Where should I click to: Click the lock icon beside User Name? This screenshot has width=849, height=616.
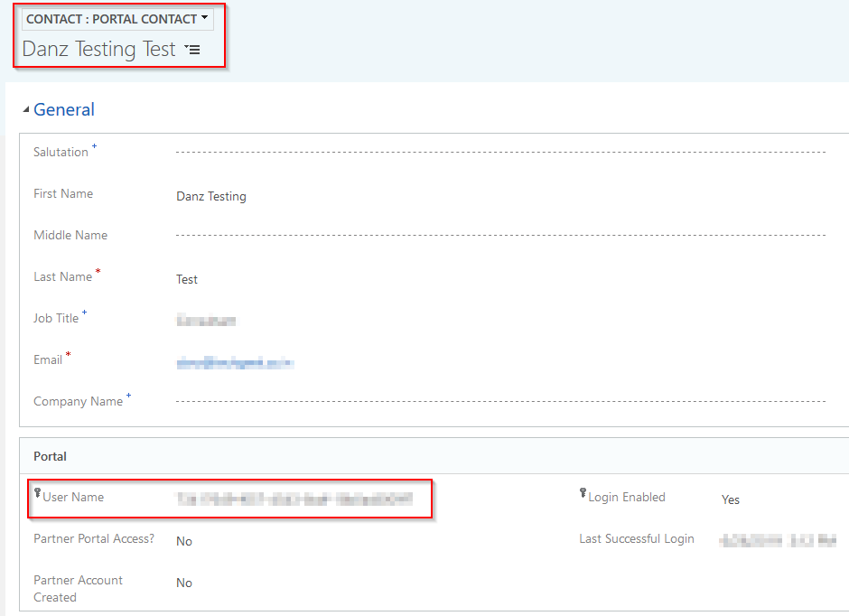(37, 493)
